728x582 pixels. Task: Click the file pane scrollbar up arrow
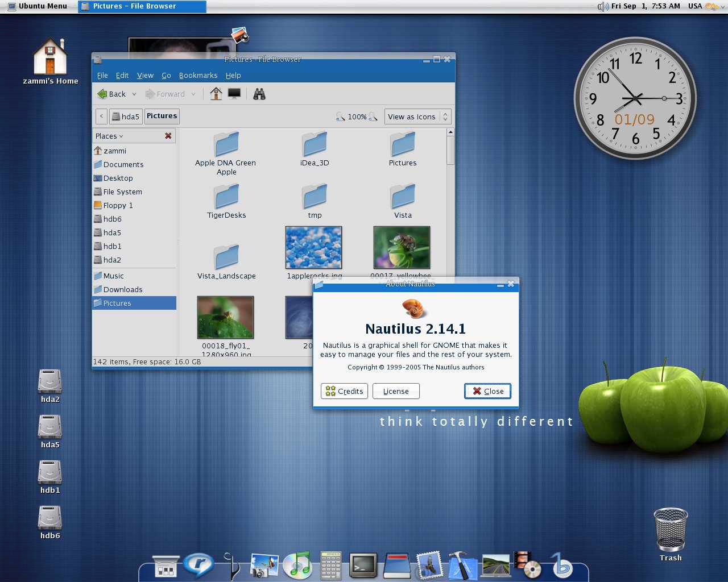450,132
